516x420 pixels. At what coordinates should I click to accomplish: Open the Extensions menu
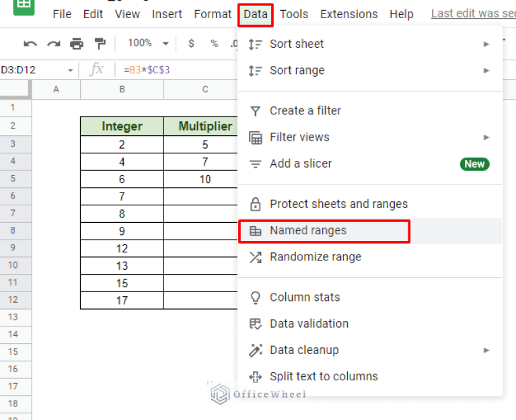click(348, 14)
